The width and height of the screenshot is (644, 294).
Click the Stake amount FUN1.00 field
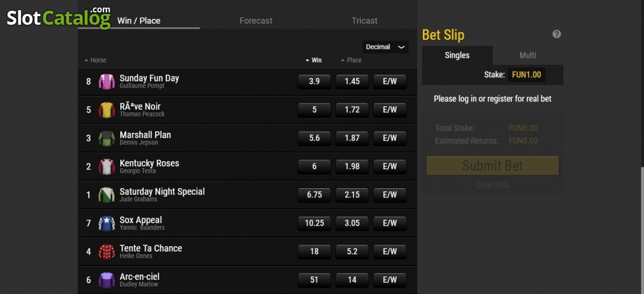[x=526, y=75]
